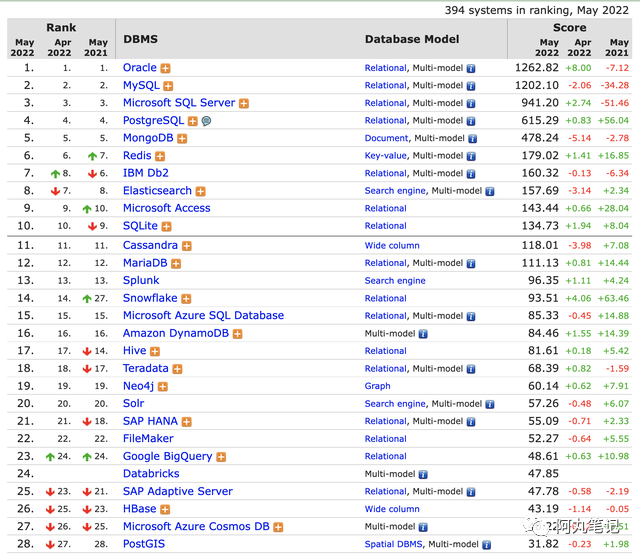The height and width of the screenshot is (555, 640).
Task: Click the blue info icon in MongoDB row
Action: (473, 139)
